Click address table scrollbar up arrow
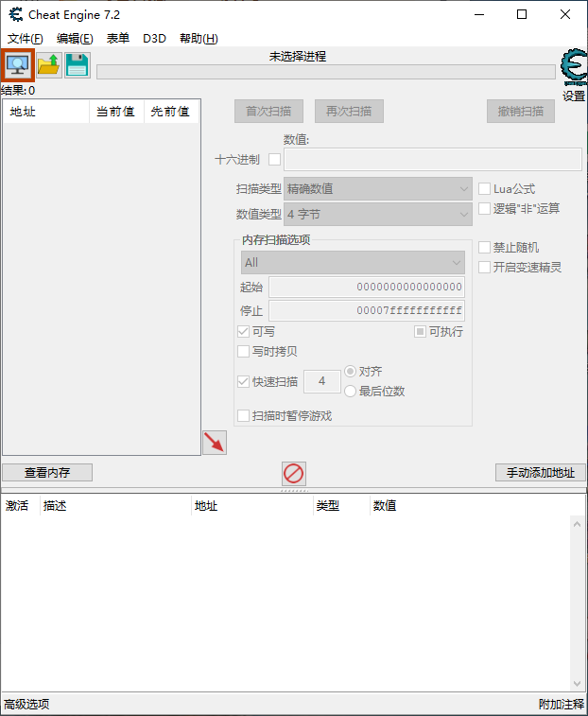Image resolution: width=588 pixels, height=716 pixels. (x=577, y=524)
